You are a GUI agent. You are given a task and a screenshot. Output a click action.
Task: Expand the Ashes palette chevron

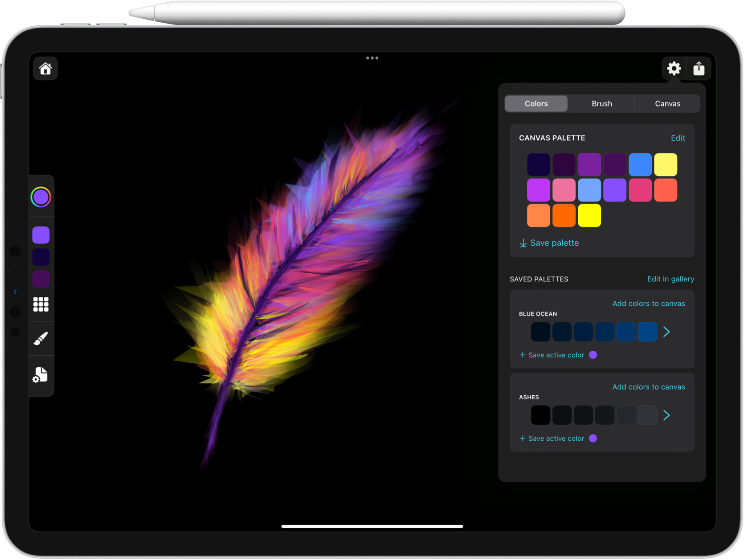coord(666,415)
